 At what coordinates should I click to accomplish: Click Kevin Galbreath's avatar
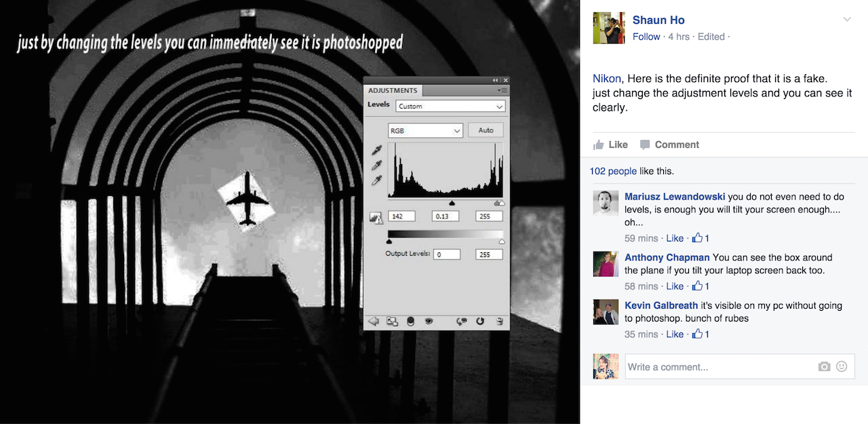click(606, 312)
